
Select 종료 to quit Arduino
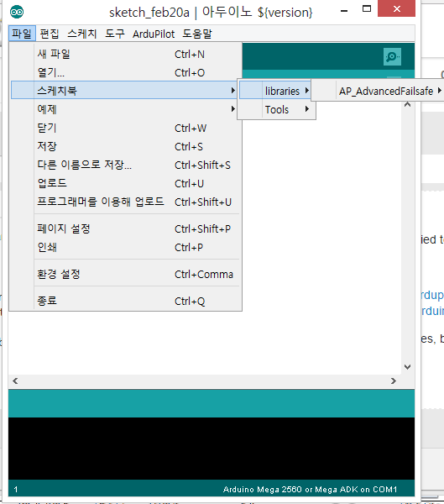(126, 301)
